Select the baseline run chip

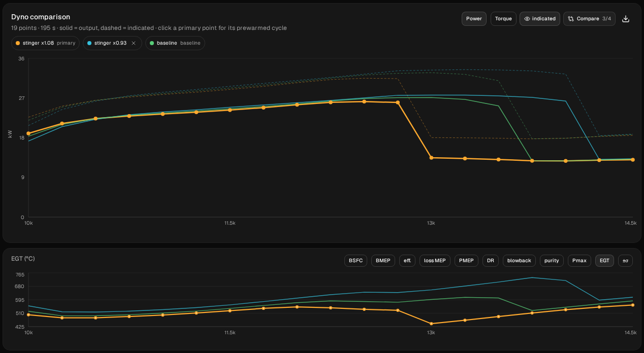[x=175, y=43]
